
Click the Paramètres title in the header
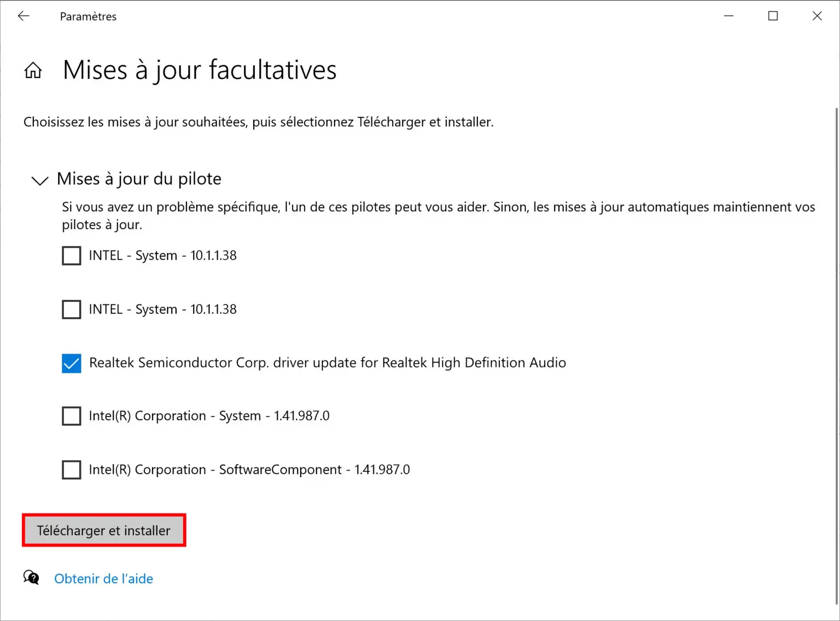[x=88, y=16]
